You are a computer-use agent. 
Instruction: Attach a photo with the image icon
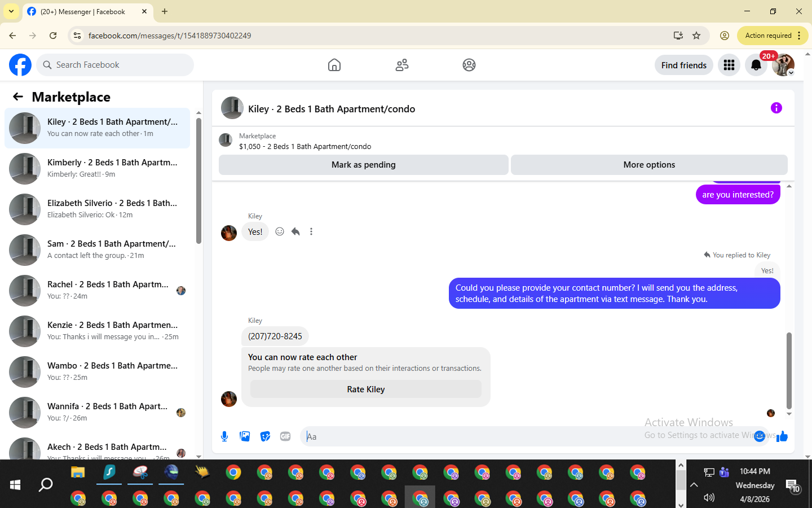tap(245, 436)
